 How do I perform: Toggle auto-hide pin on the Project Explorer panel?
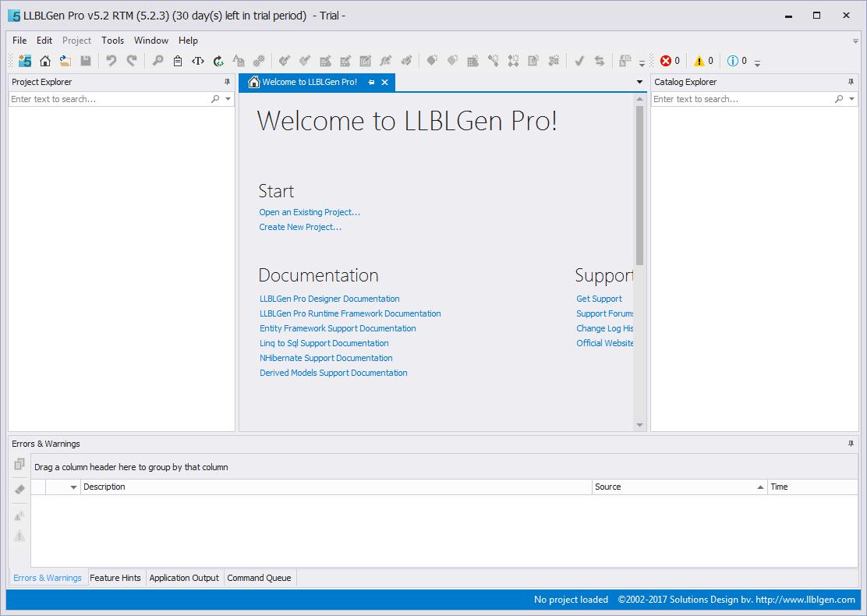click(228, 82)
